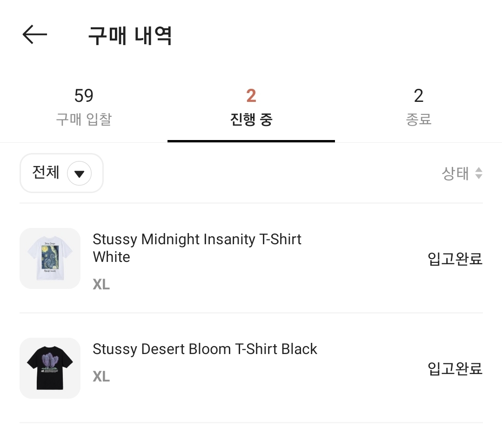Open the 전체 filter dropdown arrow

tap(79, 173)
